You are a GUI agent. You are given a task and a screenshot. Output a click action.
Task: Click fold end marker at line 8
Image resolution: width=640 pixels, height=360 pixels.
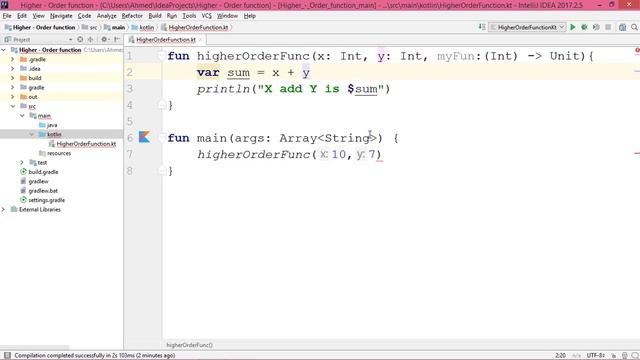(162, 171)
